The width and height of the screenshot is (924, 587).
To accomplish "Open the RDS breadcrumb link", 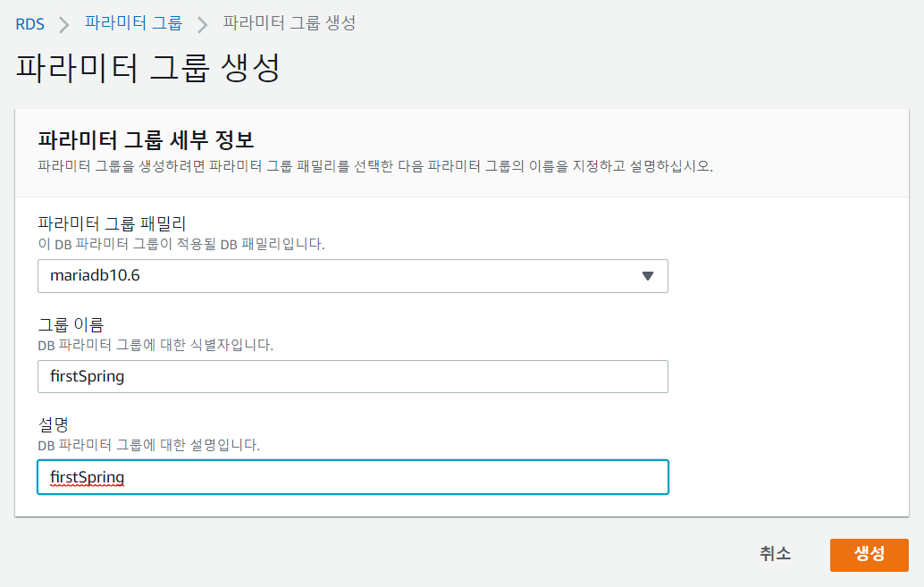I will [29, 24].
